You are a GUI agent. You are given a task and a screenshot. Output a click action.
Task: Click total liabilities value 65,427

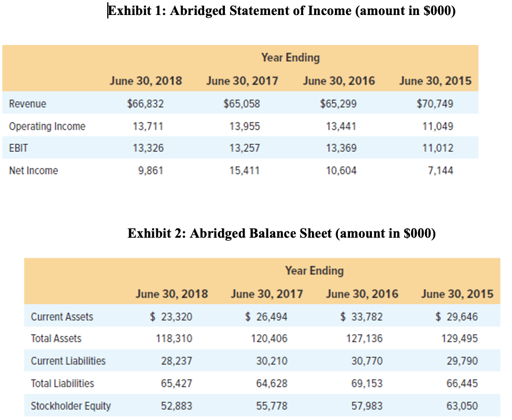pyautogui.click(x=176, y=384)
